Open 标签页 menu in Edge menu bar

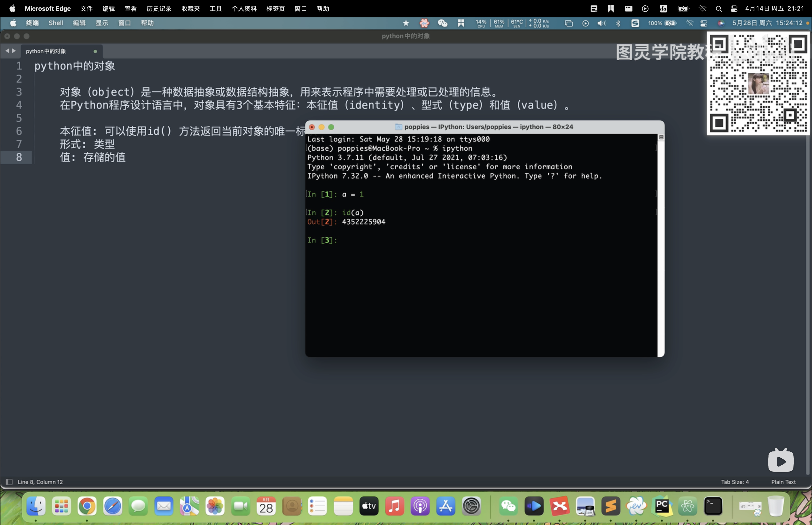[x=275, y=8]
